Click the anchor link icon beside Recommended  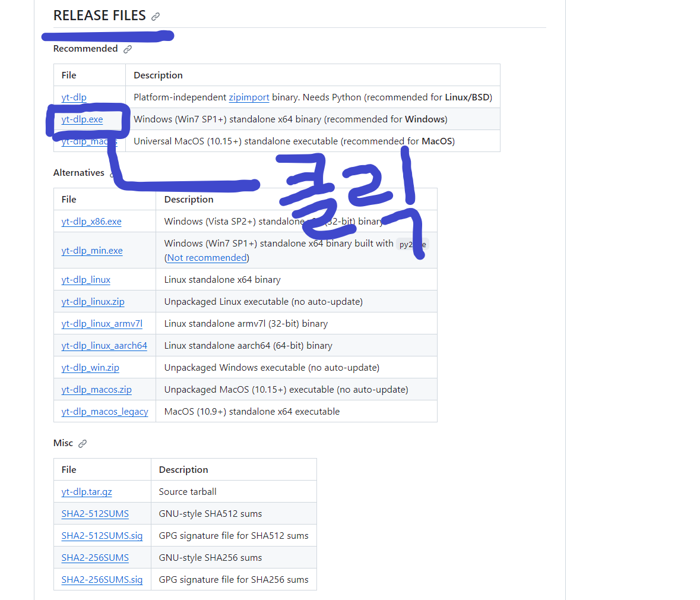tap(128, 49)
